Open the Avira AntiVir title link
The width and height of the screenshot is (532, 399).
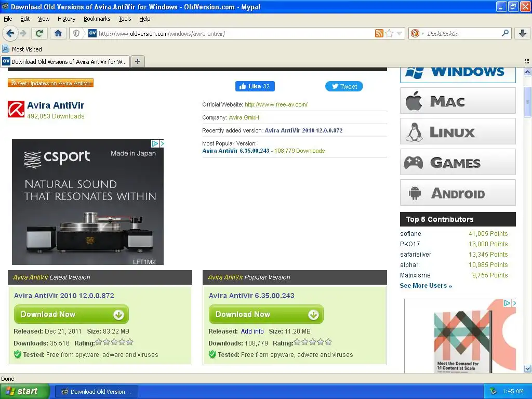55,105
